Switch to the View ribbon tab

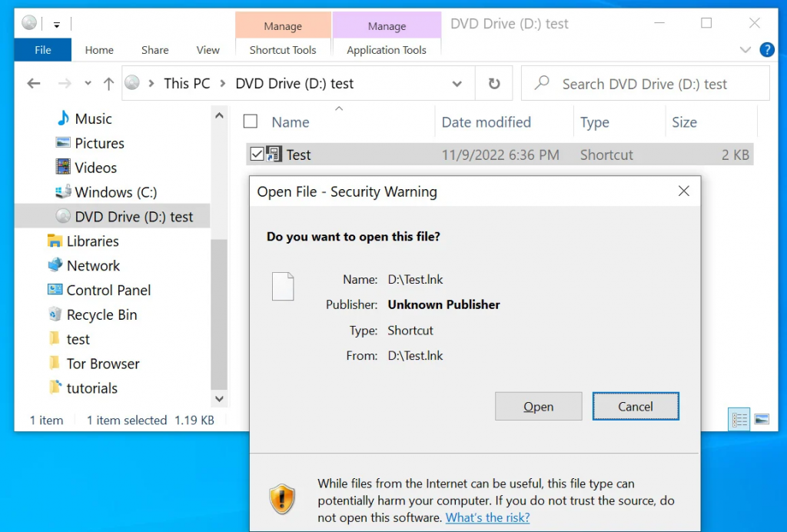(x=208, y=50)
